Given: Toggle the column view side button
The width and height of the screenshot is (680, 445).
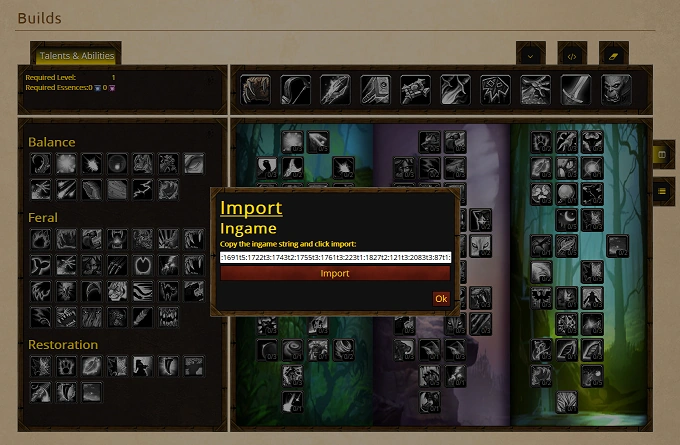Looking at the screenshot, I should 662,154.
